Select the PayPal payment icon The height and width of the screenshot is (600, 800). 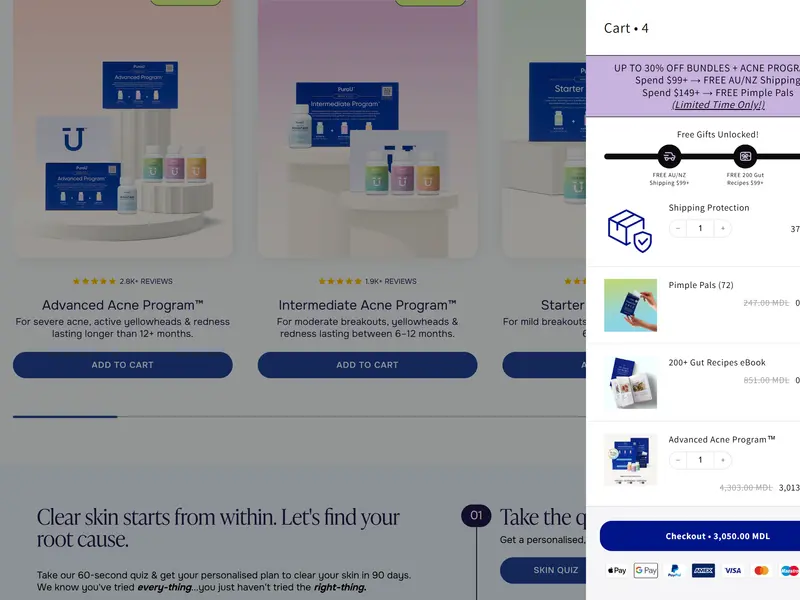click(x=674, y=570)
